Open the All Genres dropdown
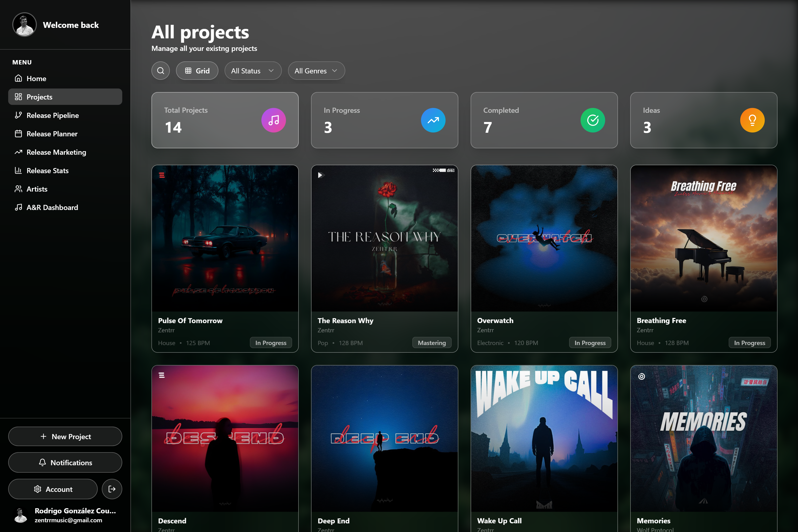The image size is (798, 532). (316, 71)
